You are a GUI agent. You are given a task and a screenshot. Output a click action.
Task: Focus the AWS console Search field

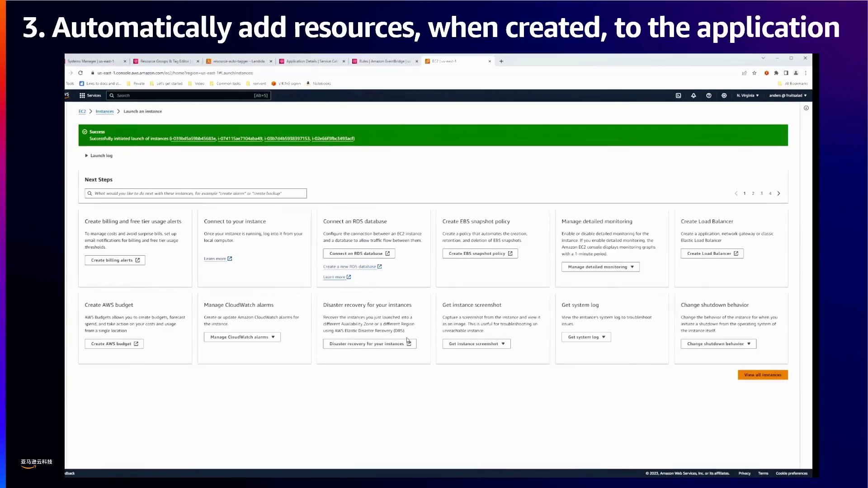[188, 95]
